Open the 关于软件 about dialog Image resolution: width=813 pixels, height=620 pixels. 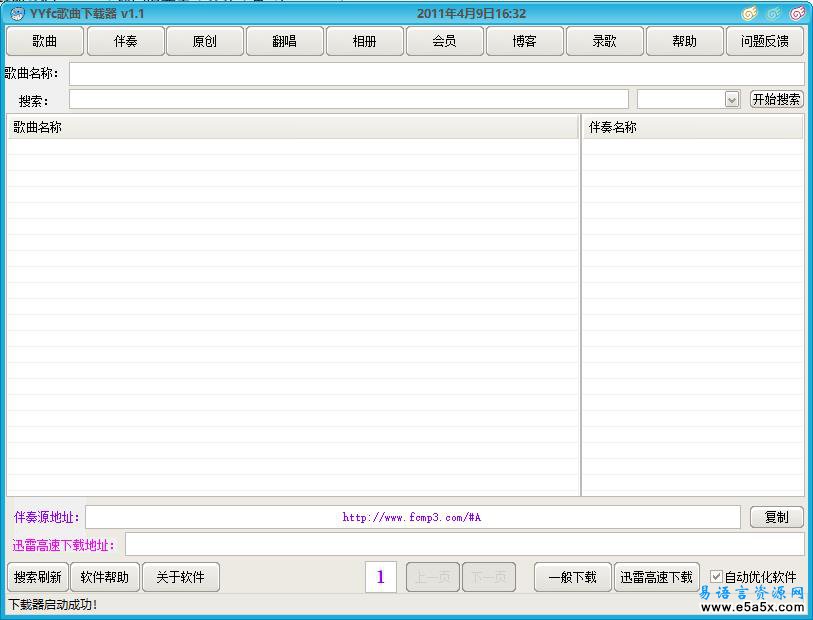click(181, 576)
